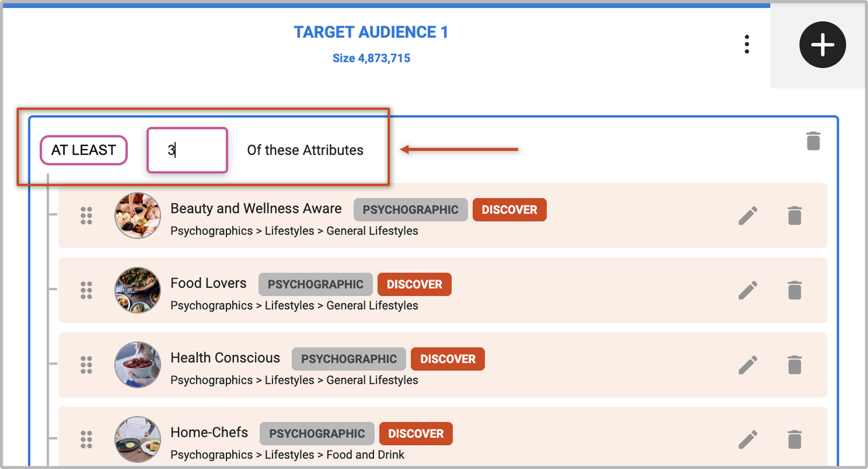Delete the Health Conscious attribute
Screen dimensions: 868x469
click(794, 365)
